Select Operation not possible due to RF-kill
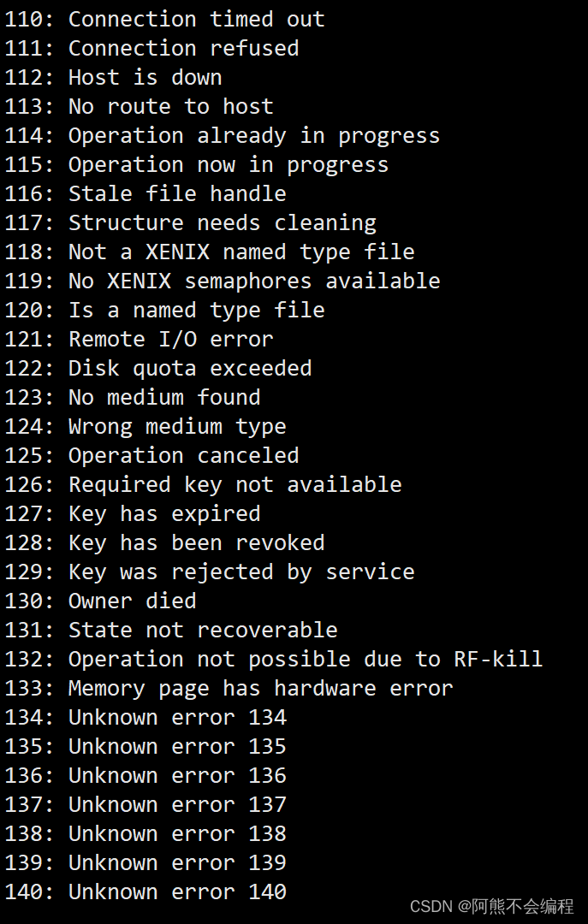 305,659
